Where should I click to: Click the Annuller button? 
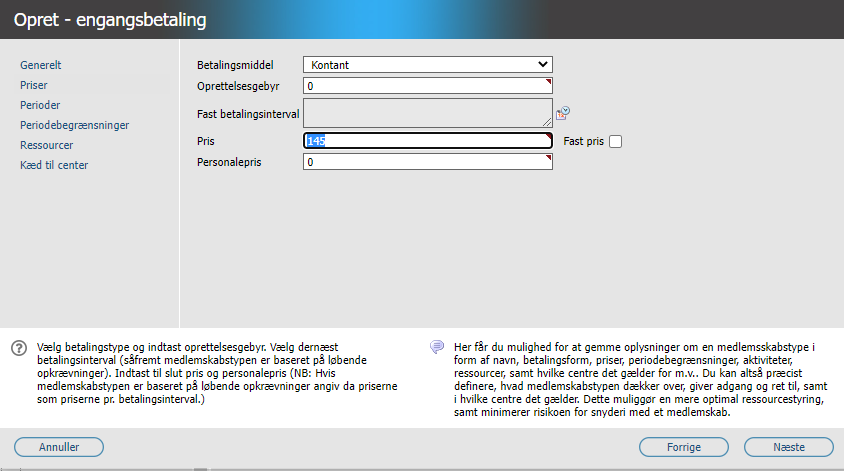pyautogui.click(x=59, y=447)
